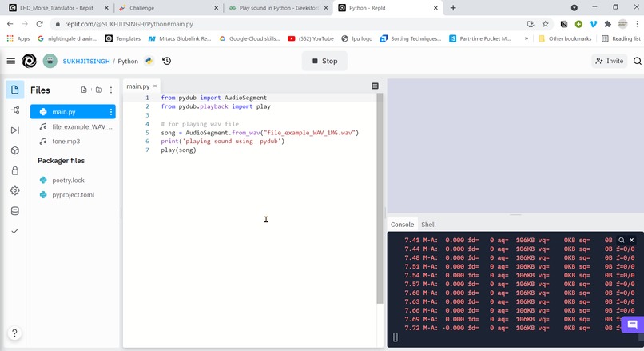
Task: Open Reading list
Action: [x=621, y=38]
